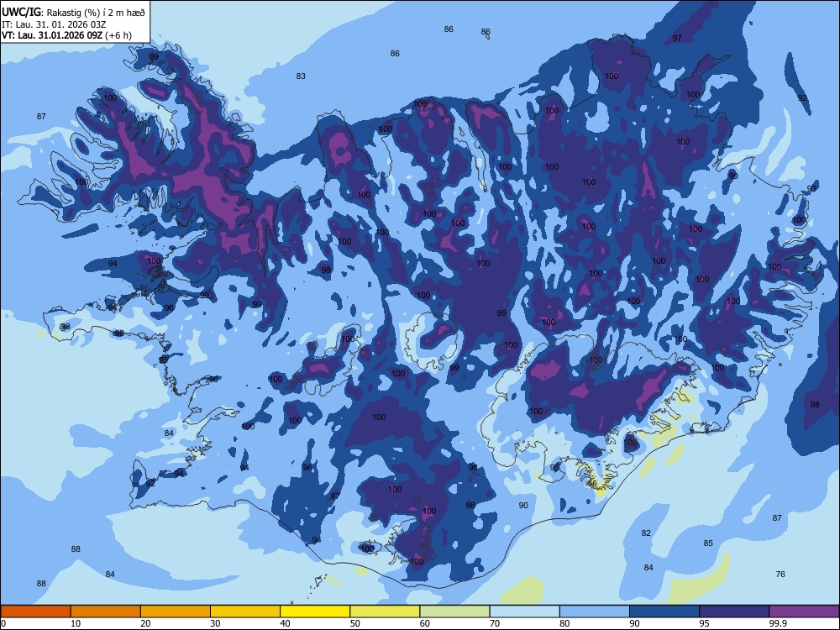Click the title 'Rakastig (%) í 2 m hæð'
This screenshot has height=630, width=840.
pyautogui.click(x=96, y=13)
